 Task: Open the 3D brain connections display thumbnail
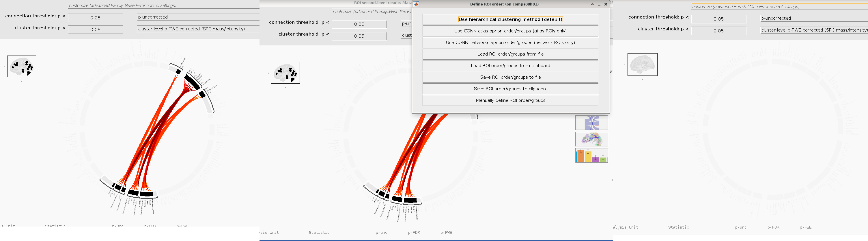(591, 139)
